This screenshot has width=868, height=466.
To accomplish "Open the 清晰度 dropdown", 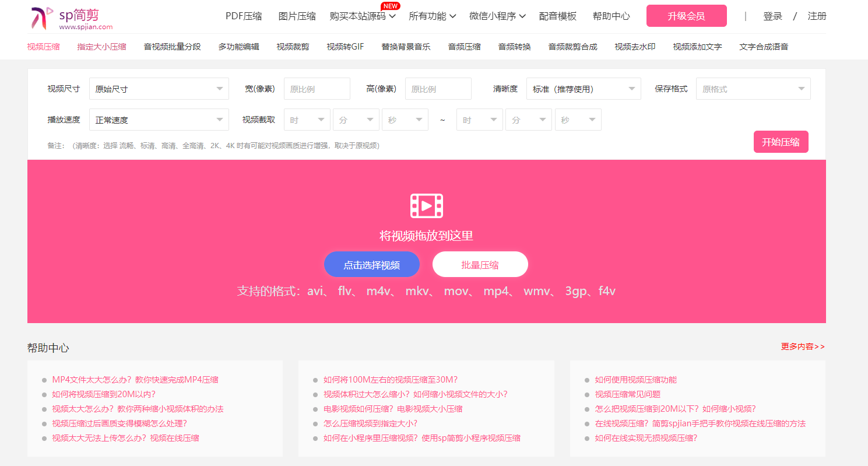I will (583, 89).
